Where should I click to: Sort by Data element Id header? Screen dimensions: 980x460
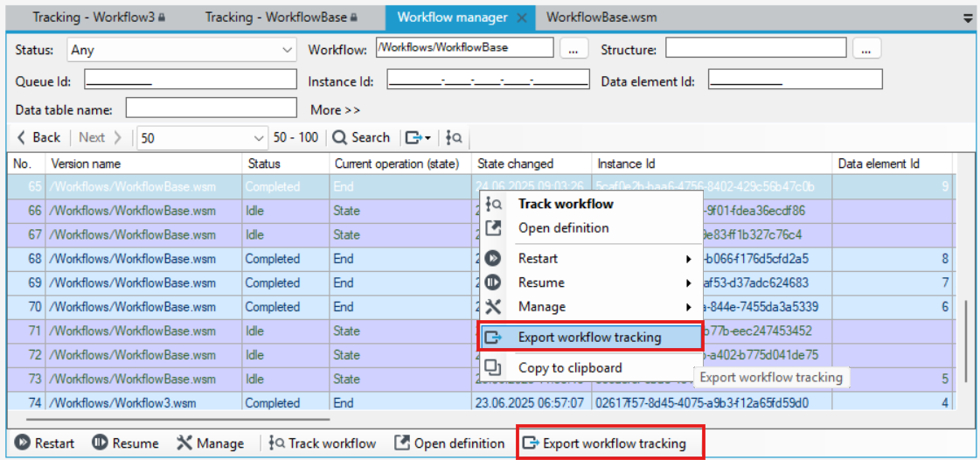click(892, 164)
